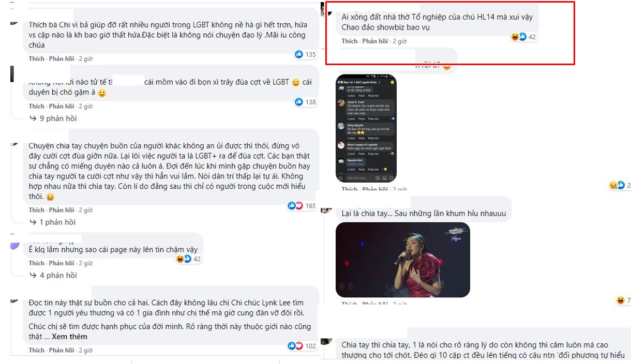Viewport: 631px width, 364px height.
Task: Like the comment about bà Chi helping LGBT
Action: 36,59
